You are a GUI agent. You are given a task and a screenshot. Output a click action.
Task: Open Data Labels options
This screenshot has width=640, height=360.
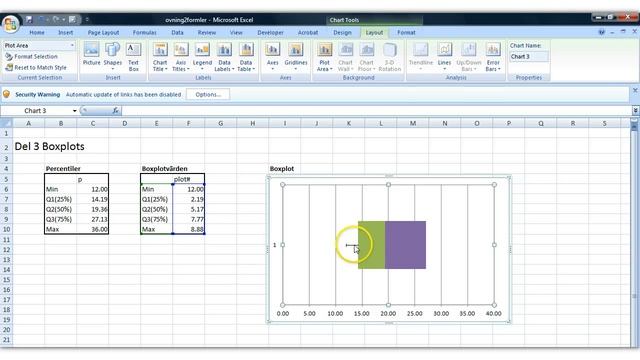point(224,57)
